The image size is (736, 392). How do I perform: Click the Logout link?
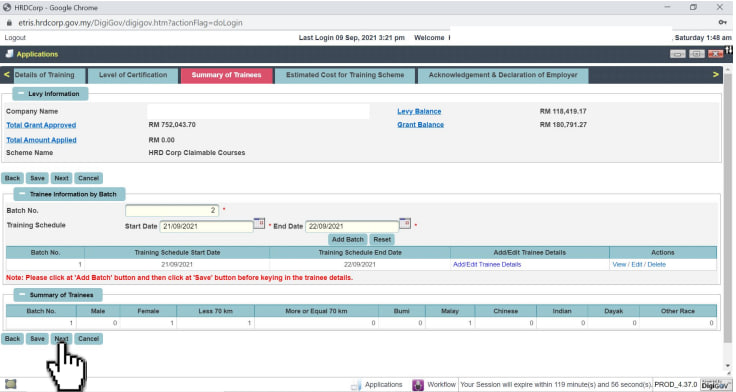[15, 38]
